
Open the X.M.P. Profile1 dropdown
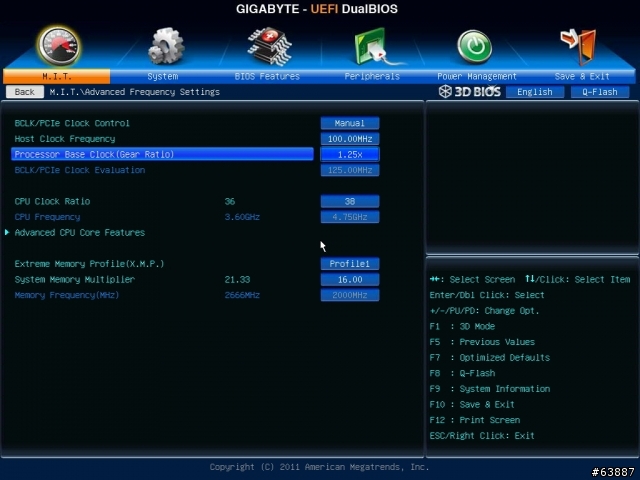coord(350,264)
